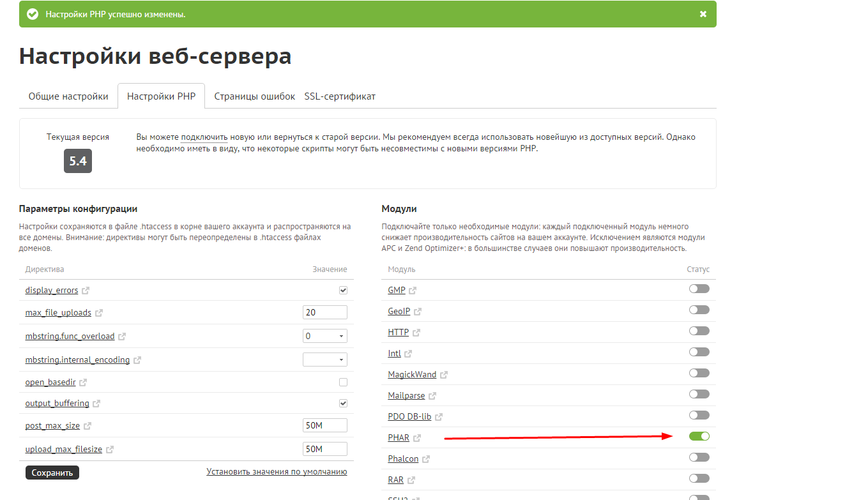Open the mbstring.func_overload directive link

(70, 336)
